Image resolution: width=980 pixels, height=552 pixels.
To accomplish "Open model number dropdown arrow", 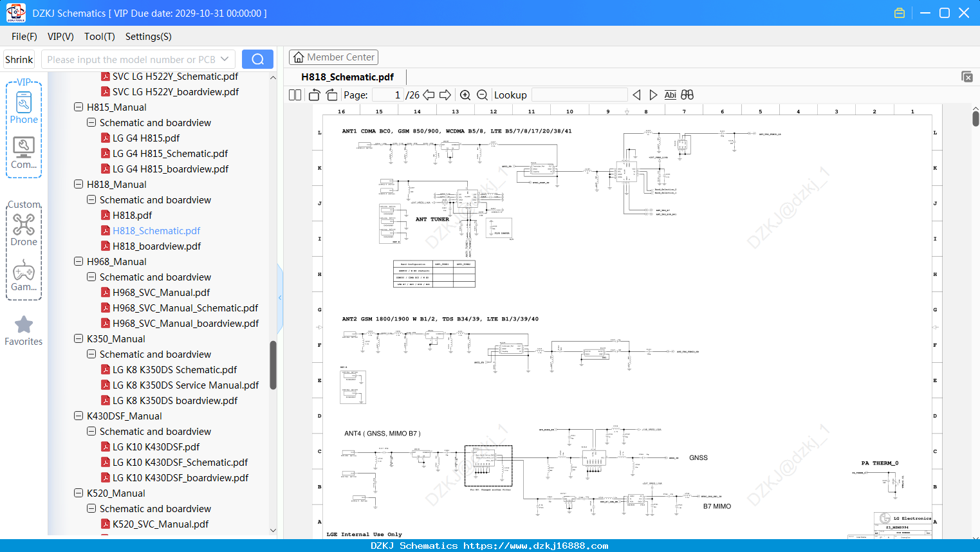I will [x=225, y=59].
